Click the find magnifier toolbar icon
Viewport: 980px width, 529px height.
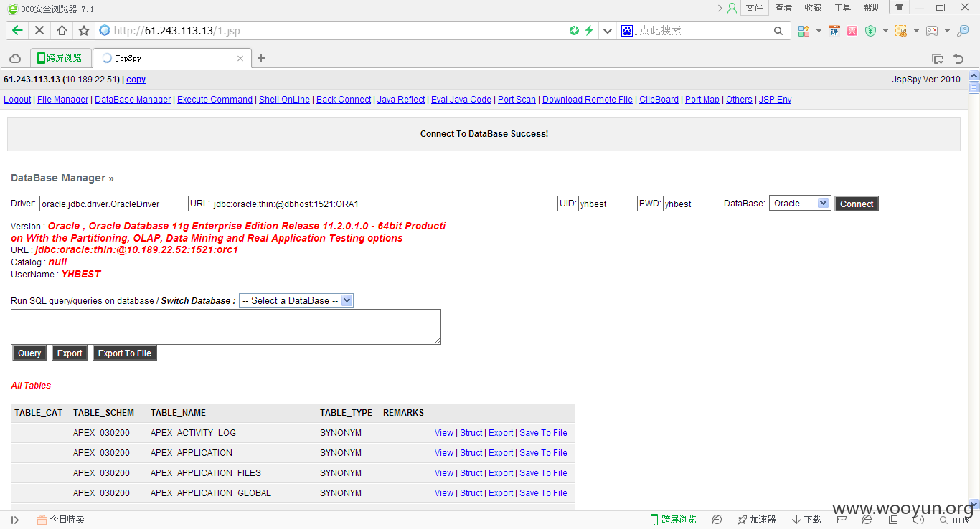tap(963, 31)
